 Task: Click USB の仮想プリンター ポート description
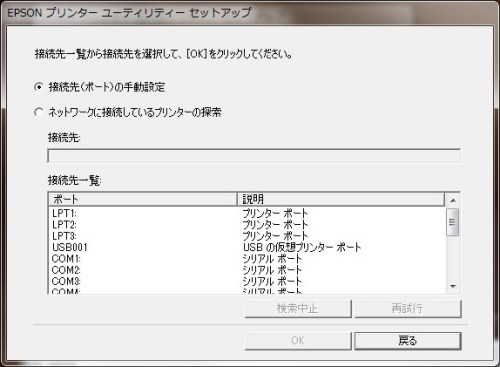[x=302, y=247]
